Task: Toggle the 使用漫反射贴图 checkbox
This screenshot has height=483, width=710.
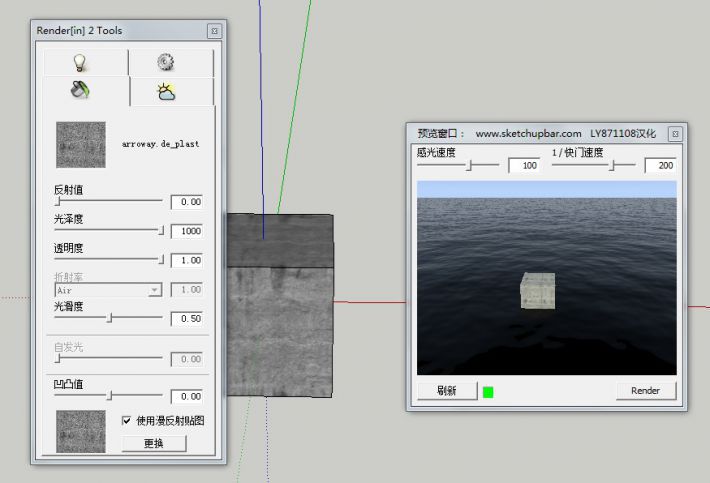Action: click(x=127, y=421)
